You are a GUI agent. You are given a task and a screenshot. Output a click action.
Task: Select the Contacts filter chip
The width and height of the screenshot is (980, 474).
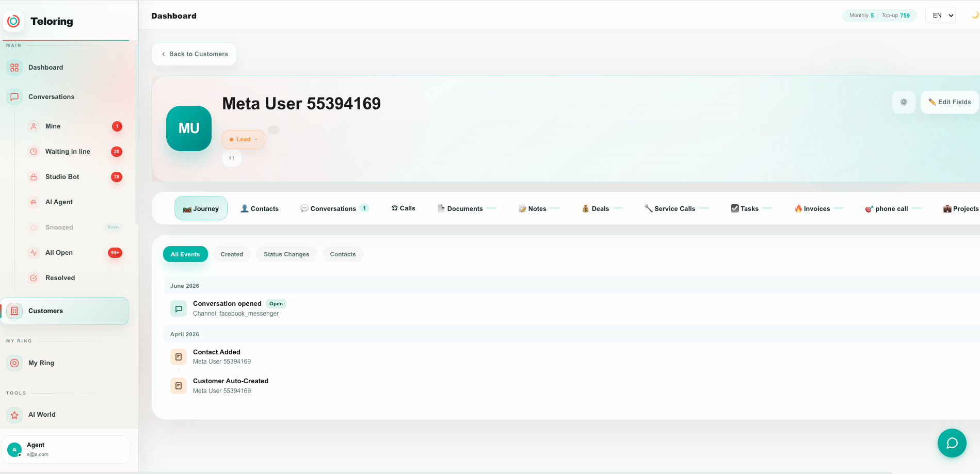pyautogui.click(x=343, y=254)
